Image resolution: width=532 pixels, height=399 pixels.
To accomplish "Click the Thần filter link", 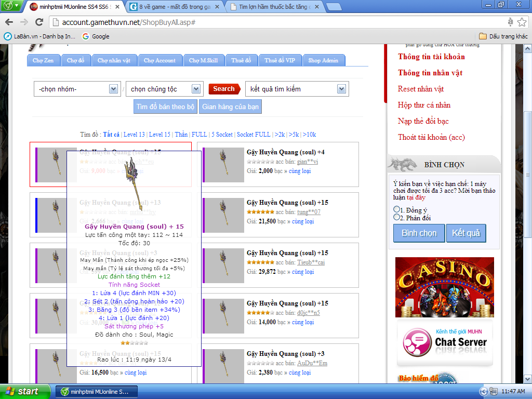I will point(181,135).
